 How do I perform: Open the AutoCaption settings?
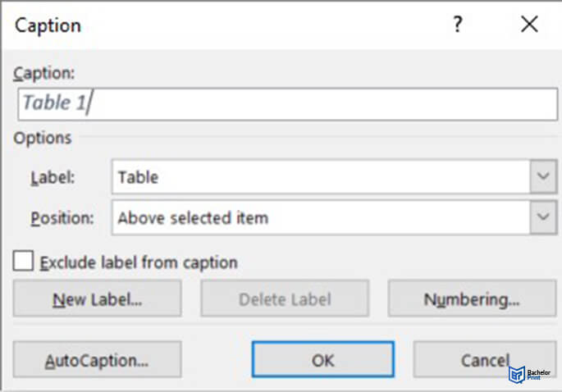[97, 359]
